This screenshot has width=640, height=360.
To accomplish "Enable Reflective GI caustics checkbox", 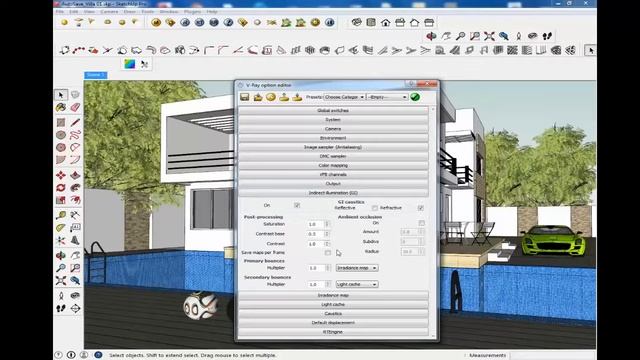I will click(x=374, y=208).
